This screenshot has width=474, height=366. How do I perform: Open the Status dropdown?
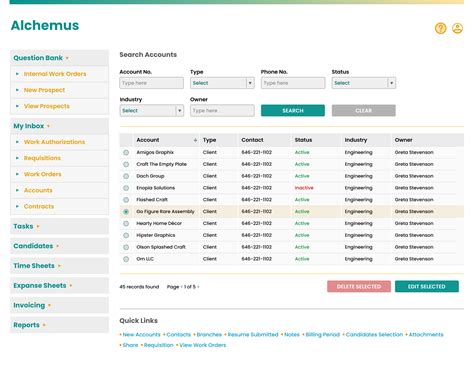(364, 83)
